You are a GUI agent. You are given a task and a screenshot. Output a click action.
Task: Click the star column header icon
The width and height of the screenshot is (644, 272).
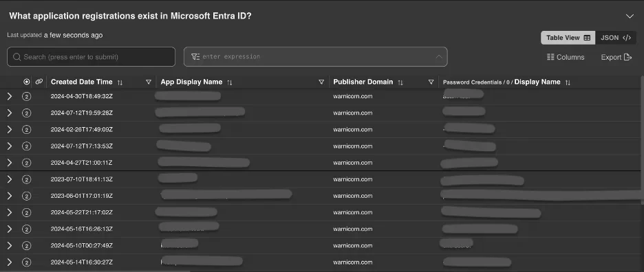(27, 82)
